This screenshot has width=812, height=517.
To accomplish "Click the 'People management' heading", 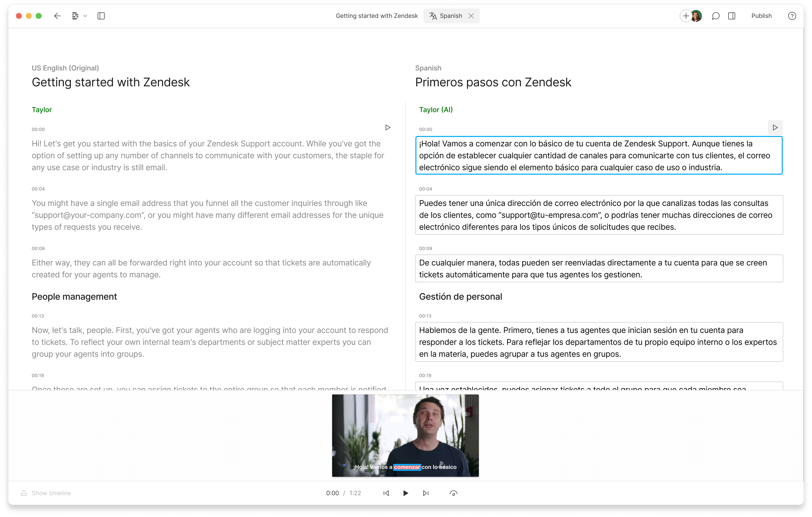I will click(x=74, y=297).
